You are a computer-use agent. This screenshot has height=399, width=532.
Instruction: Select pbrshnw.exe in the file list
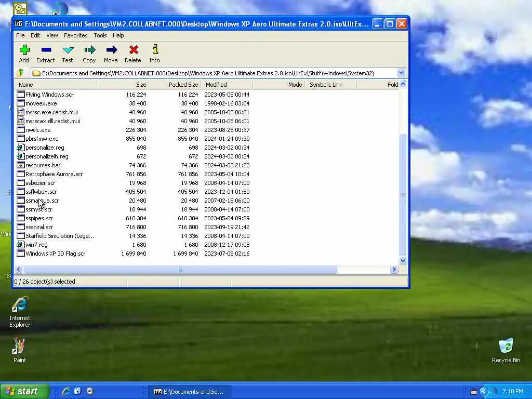coord(42,138)
